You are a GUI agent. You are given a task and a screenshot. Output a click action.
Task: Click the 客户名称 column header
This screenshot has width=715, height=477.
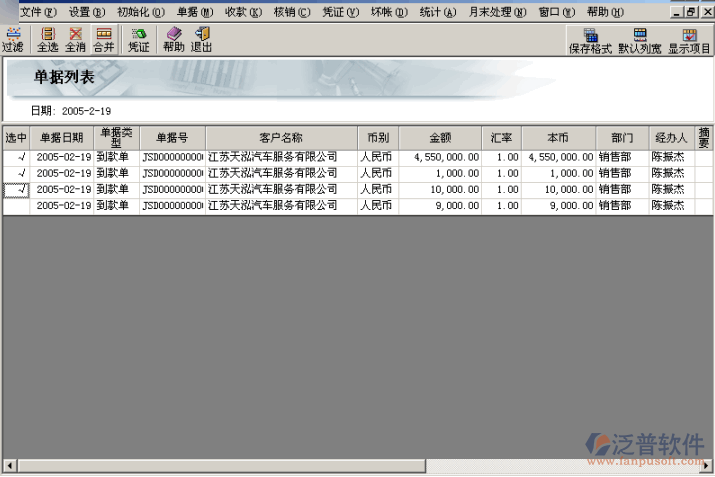(281, 138)
